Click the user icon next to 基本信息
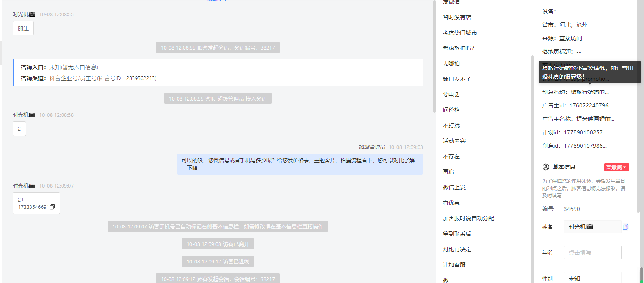644x283 pixels. click(x=546, y=167)
